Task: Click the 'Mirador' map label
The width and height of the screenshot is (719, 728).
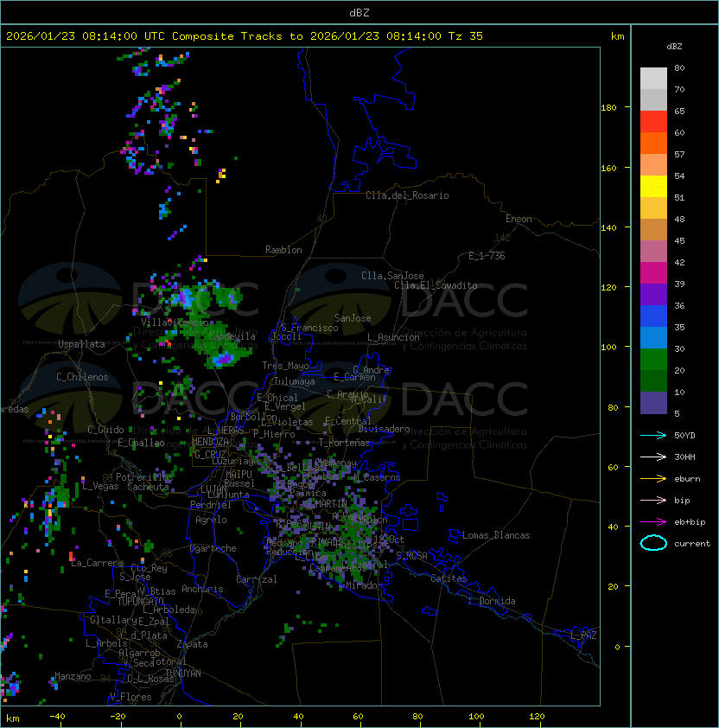Action: pos(365,585)
